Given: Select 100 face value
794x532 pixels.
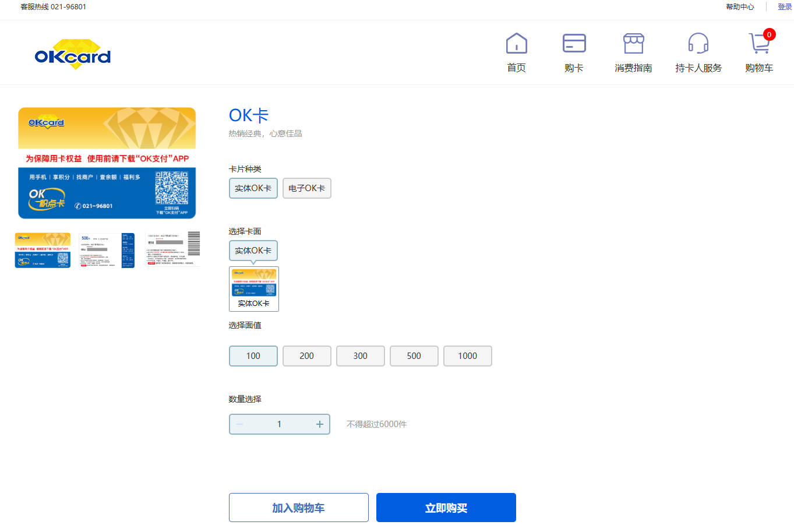Looking at the screenshot, I should (x=253, y=356).
